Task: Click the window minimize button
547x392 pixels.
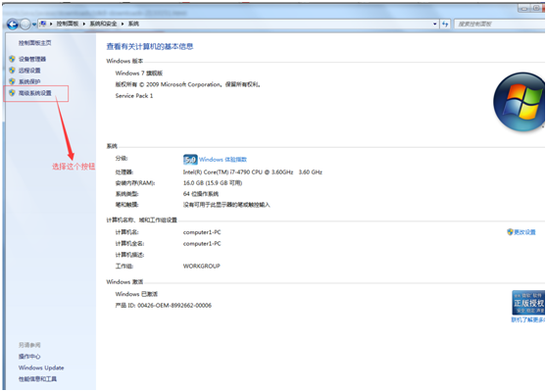Action: pyautogui.click(x=524, y=8)
